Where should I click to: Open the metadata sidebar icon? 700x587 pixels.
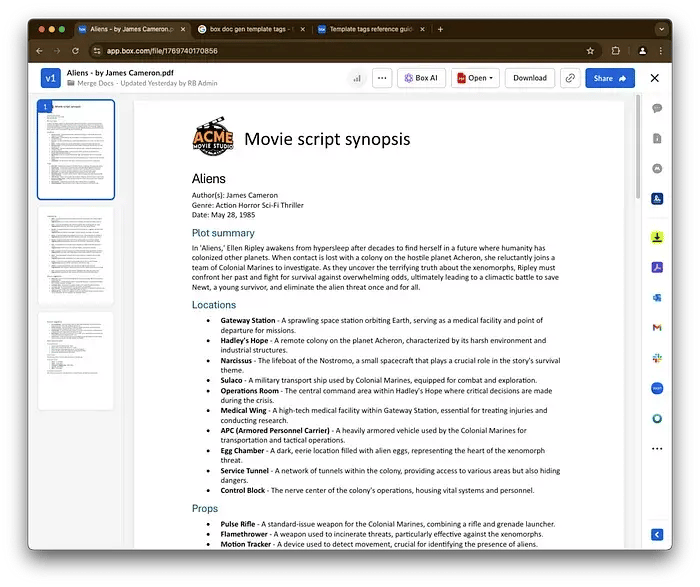tap(657, 169)
